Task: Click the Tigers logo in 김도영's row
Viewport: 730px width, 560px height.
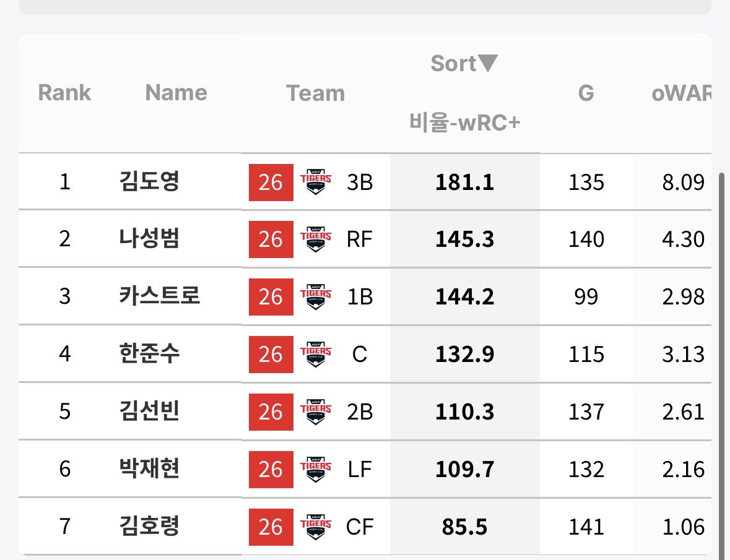Action: click(315, 182)
